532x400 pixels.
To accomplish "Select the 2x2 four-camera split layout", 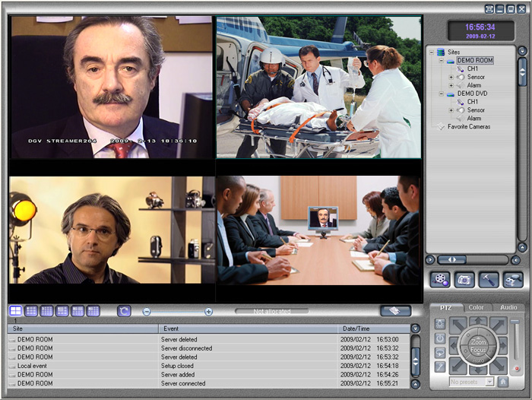I will (16, 311).
